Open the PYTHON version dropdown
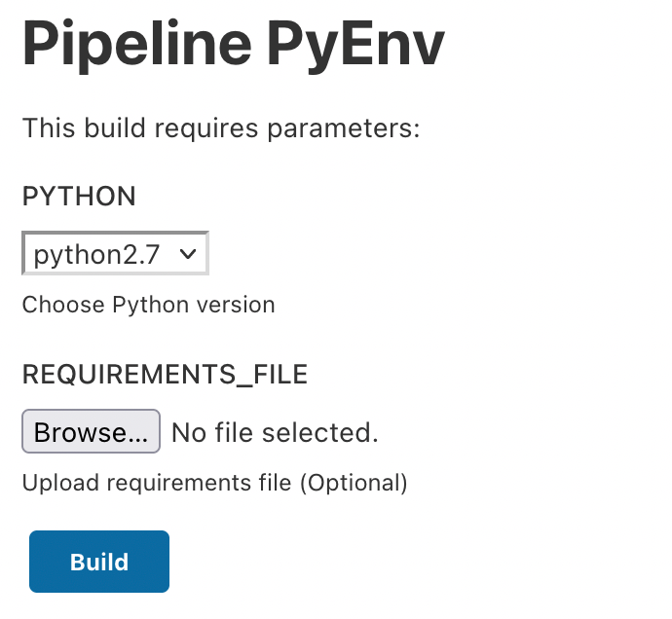This screenshot has height=619, width=672. pos(115,255)
